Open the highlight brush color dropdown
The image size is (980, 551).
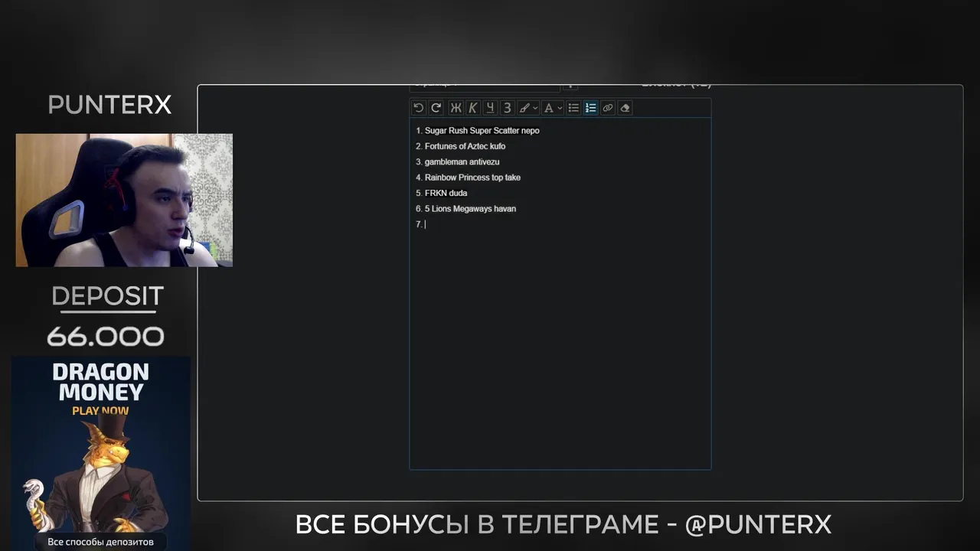click(528, 108)
